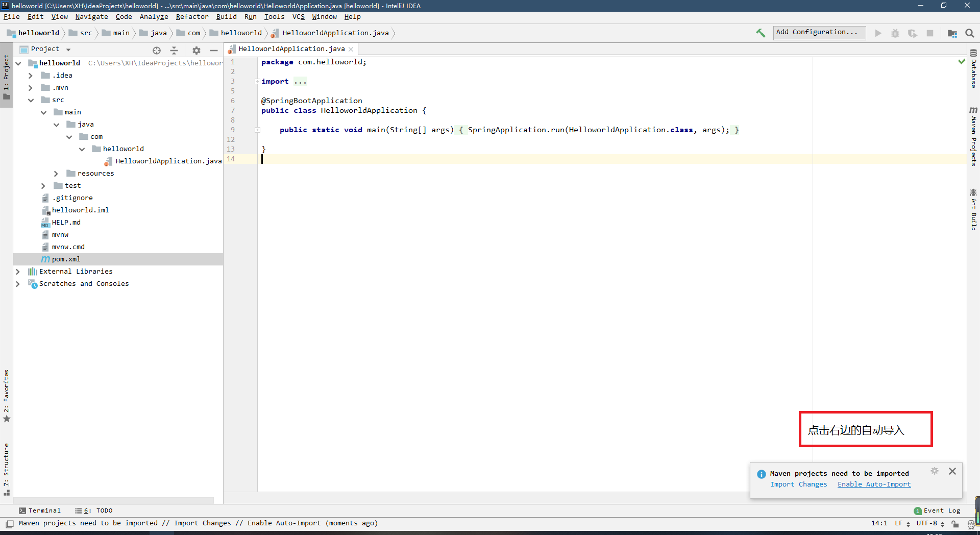Click Enable Auto-Import link
The height and width of the screenshot is (535, 980).
874,484
